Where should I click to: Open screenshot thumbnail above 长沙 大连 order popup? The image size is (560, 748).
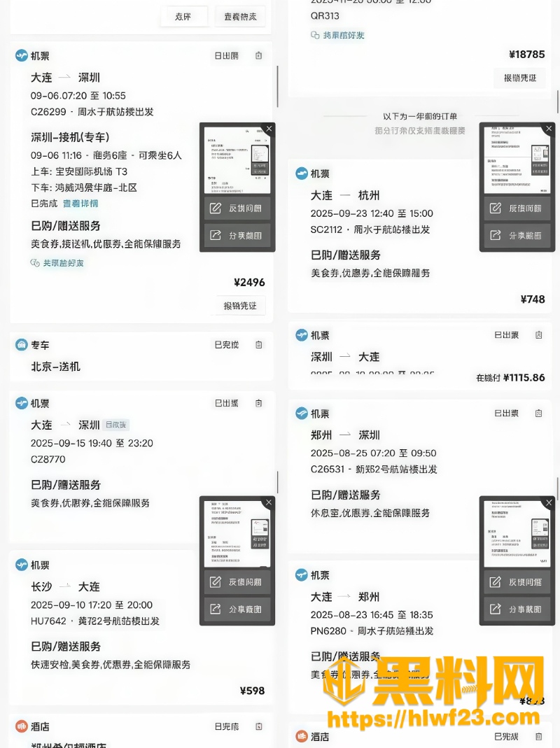237,533
